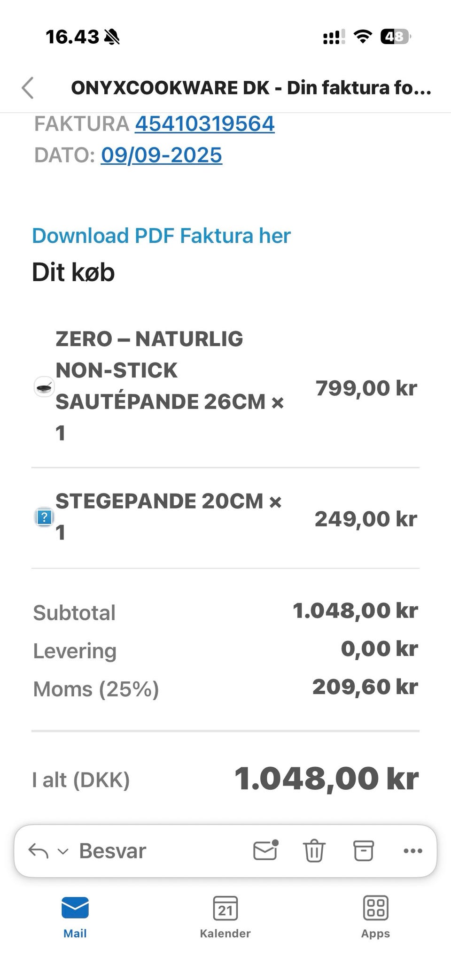Tap the date link 09/09-2025
451x980 pixels.
pos(161,155)
